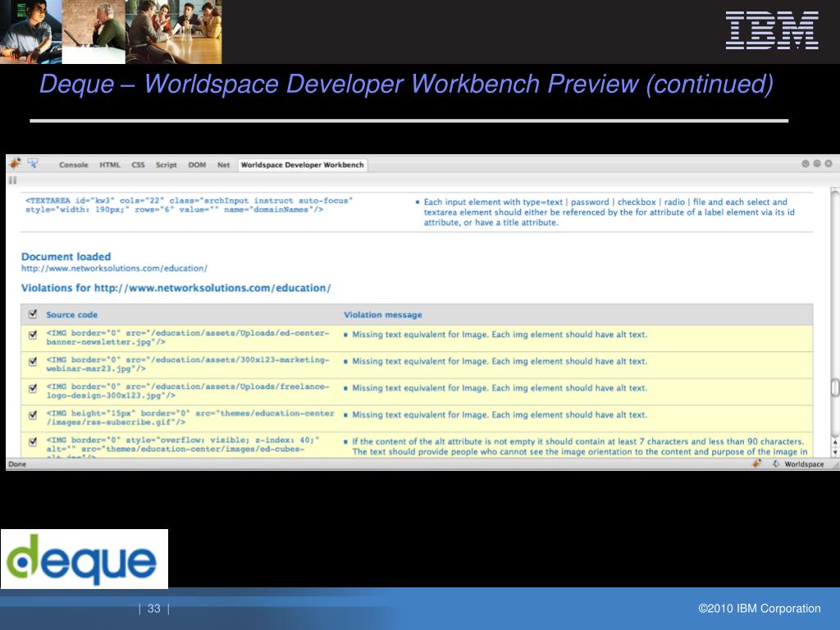The height and width of the screenshot is (630, 840).
Task: Click the pause icon below the Firebug toolbar
Action: pyautogui.click(x=12, y=180)
